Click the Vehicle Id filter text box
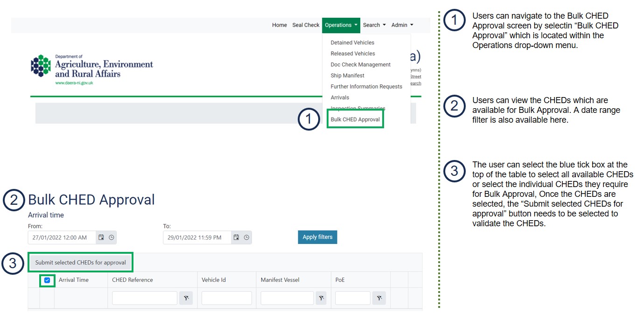 pos(226,299)
